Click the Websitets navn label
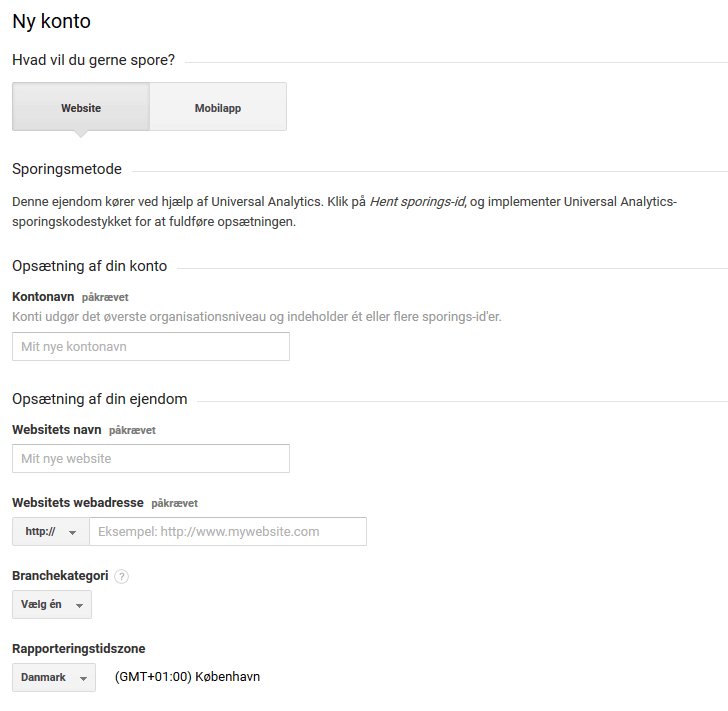Image resolution: width=728 pixels, height=711 pixels. 56,430
